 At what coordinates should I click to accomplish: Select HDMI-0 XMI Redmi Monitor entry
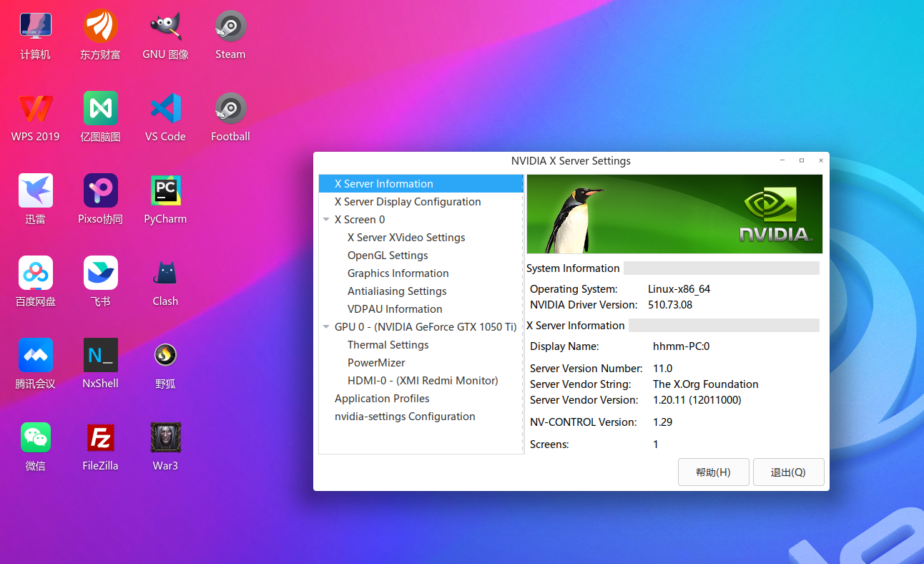click(423, 381)
